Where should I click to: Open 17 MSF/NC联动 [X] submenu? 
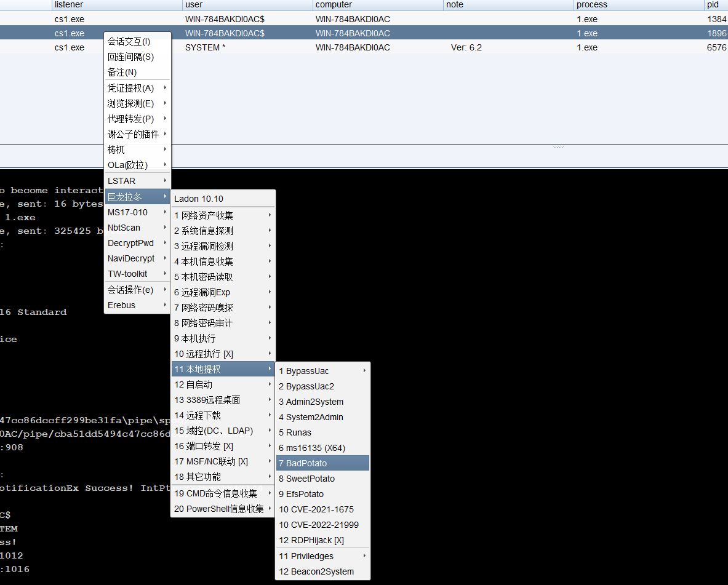point(223,461)
